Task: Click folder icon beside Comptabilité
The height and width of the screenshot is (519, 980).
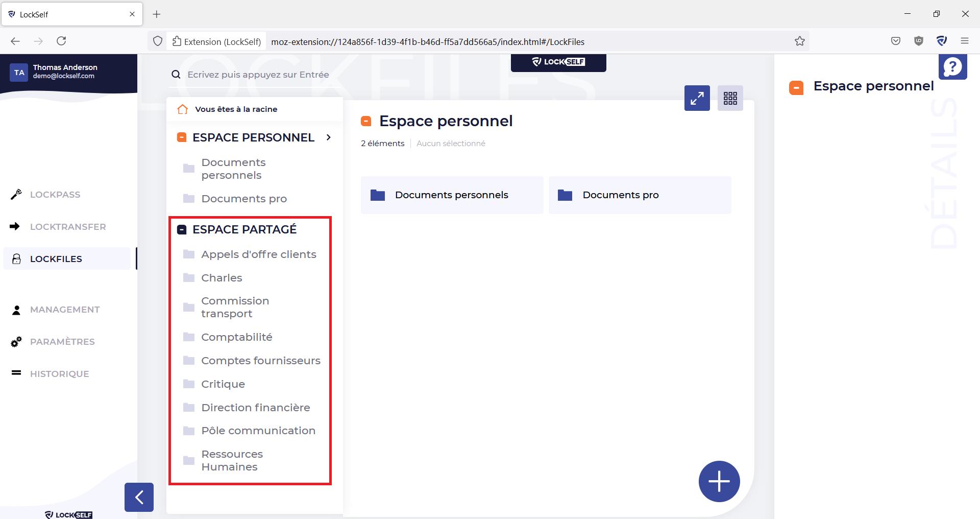Action: (189, 337)
